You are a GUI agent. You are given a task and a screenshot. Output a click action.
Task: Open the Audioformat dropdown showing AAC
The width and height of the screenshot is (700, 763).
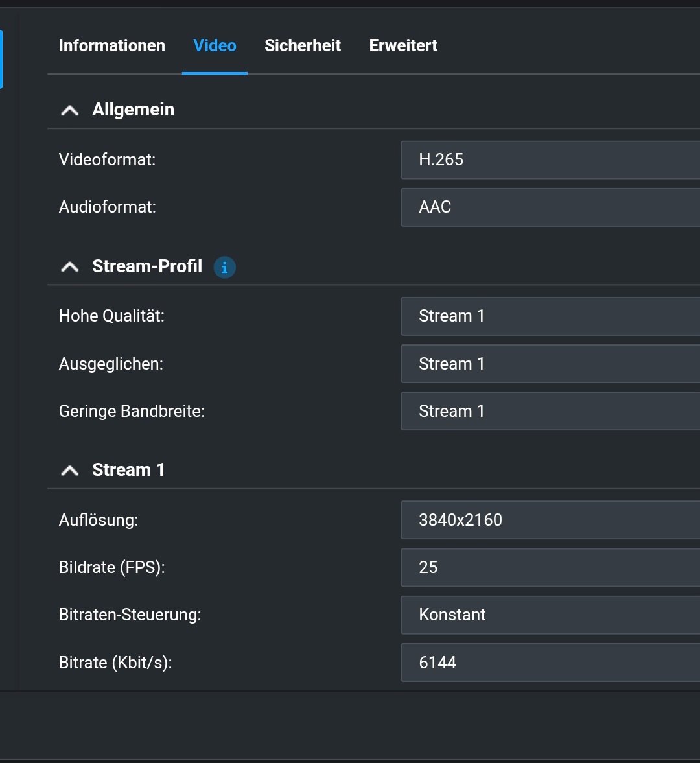550,207
